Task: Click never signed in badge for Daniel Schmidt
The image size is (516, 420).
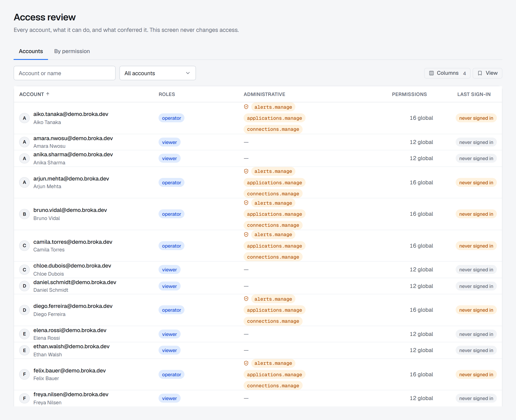Action: click(x=476, y=286)
